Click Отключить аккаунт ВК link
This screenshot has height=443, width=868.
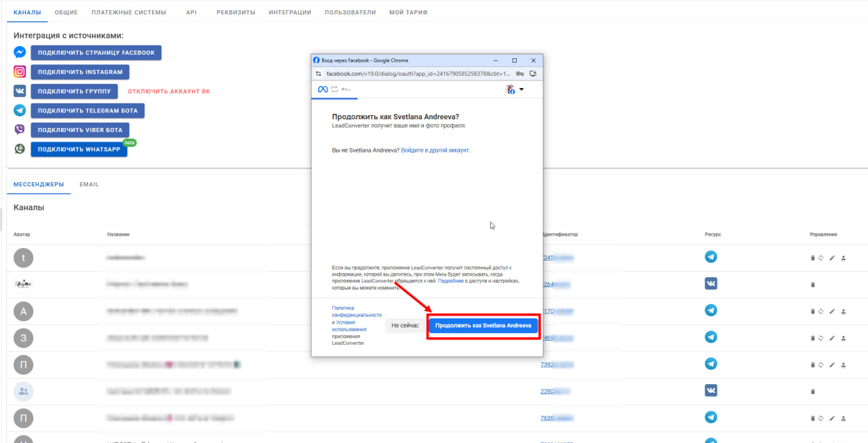[169, 91]
